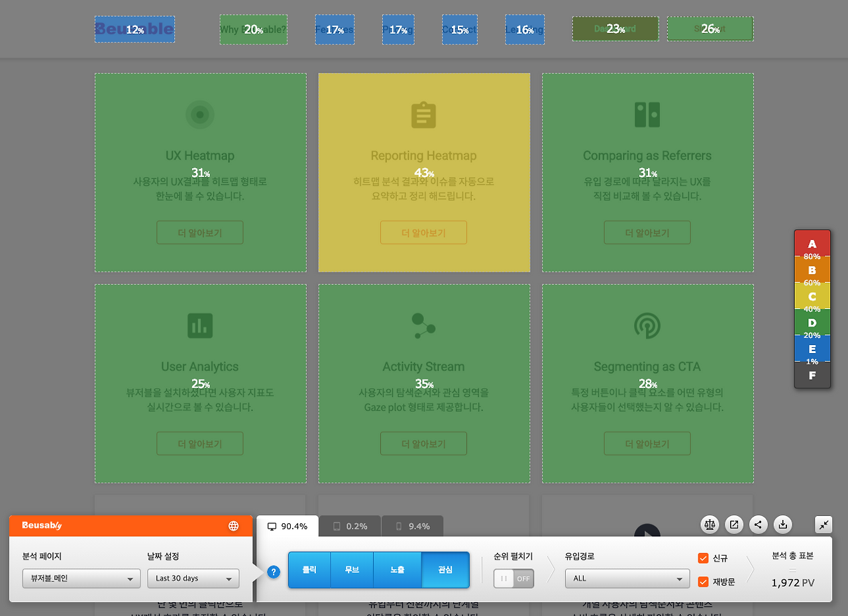Click the share icon
Viewport: 848px width, 616px height.
759,525
